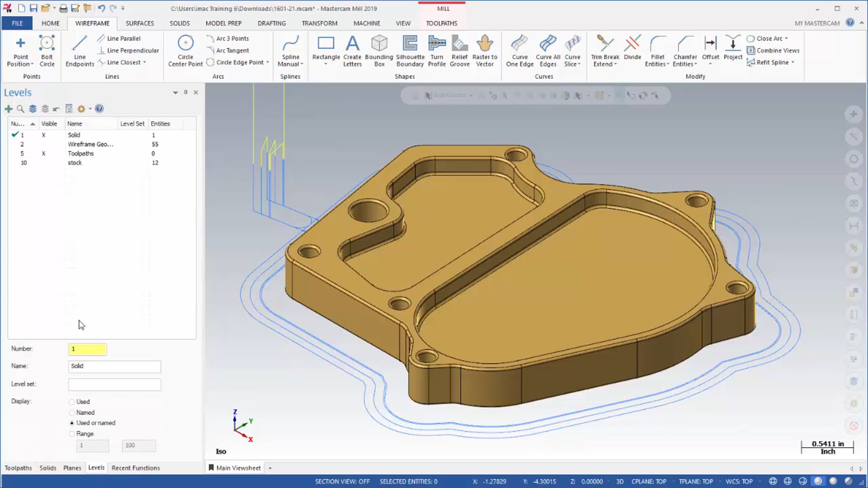Image resolution: width=868 pixels, height=488 pixels.
Task: Expand Refit Spline dropdown arrow
Action: coord(793,62)
